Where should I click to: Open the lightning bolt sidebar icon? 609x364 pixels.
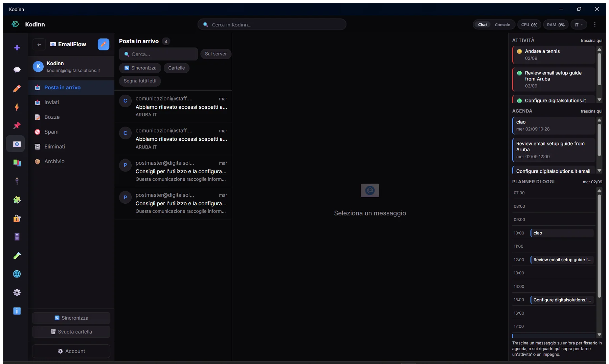(17, 107)
